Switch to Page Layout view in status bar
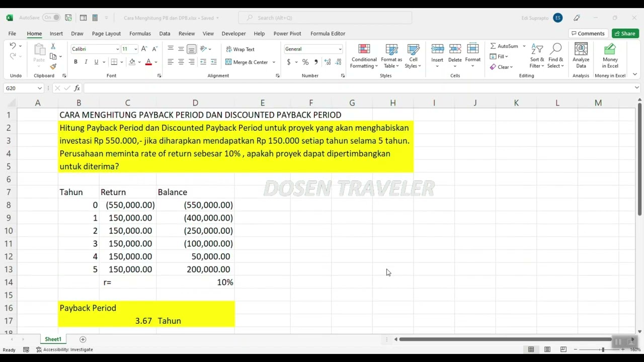 point(547,349)
